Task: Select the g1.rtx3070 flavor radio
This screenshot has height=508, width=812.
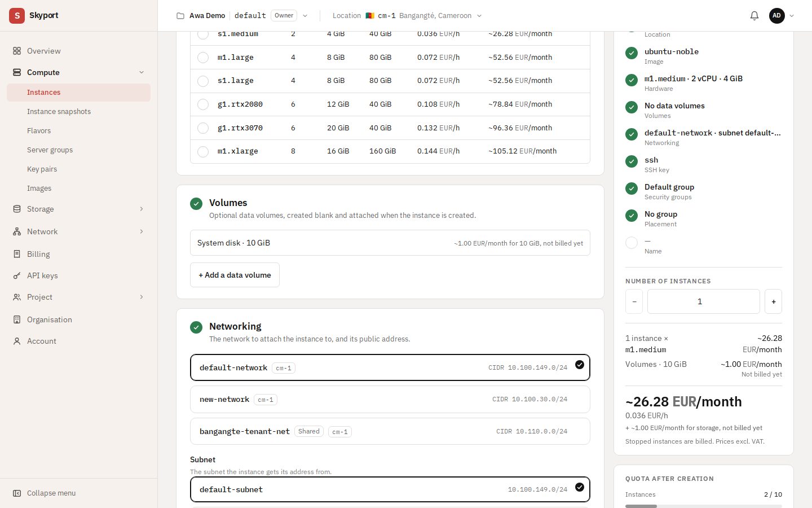Action: click(203, 128)
